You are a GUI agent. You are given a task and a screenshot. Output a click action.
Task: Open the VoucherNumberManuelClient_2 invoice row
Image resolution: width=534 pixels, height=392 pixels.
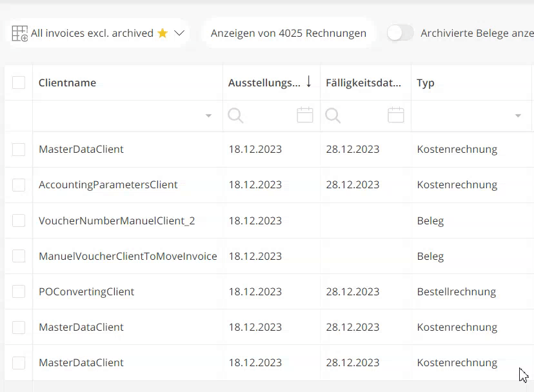coord(117,220)
